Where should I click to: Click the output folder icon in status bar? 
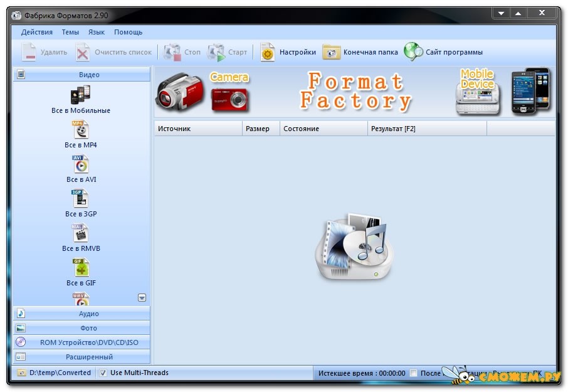tap(21, 373)
